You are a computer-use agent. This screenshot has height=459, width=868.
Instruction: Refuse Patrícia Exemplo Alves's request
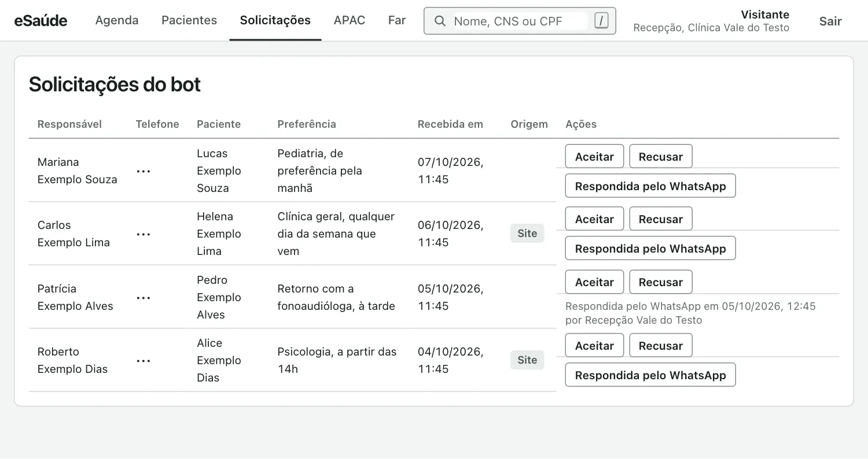pos(661,282)
